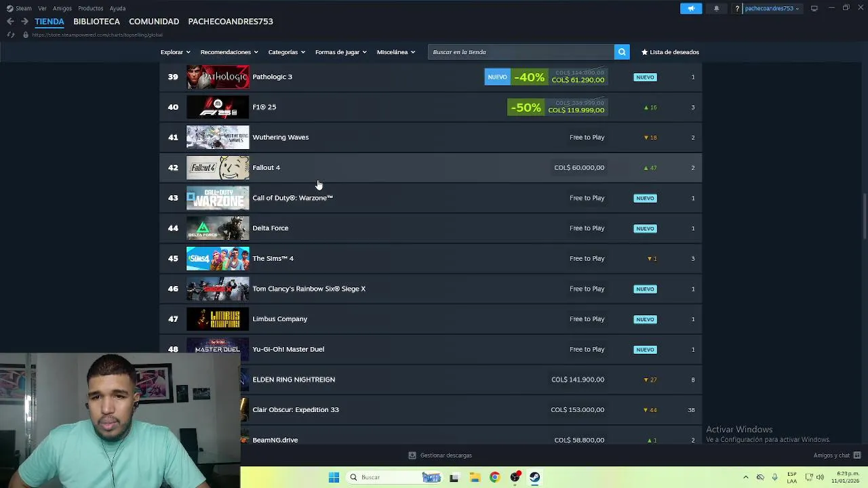Go back with the left arrow
This screenshot has width=868, height=488.
coord(10,22)
